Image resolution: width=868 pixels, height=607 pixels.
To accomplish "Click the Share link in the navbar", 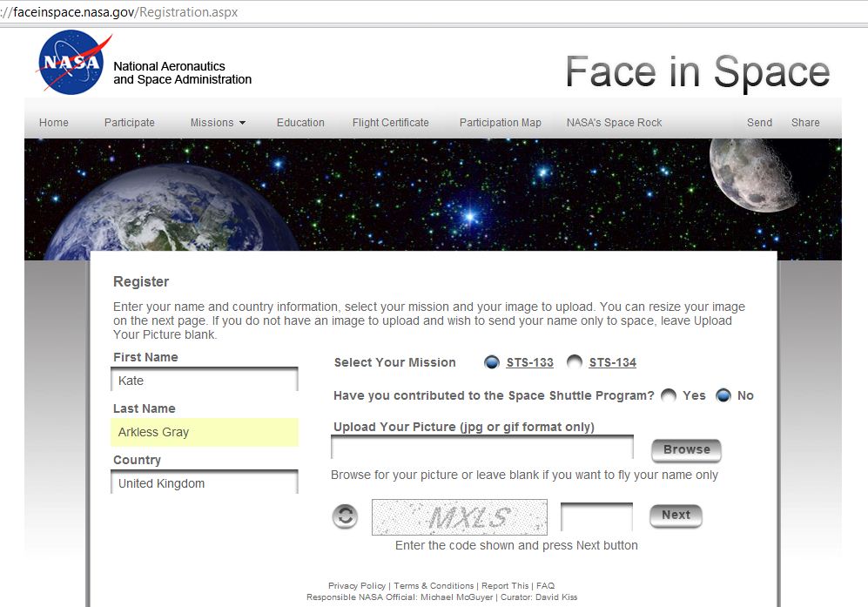I will click(x=805, y=123).
